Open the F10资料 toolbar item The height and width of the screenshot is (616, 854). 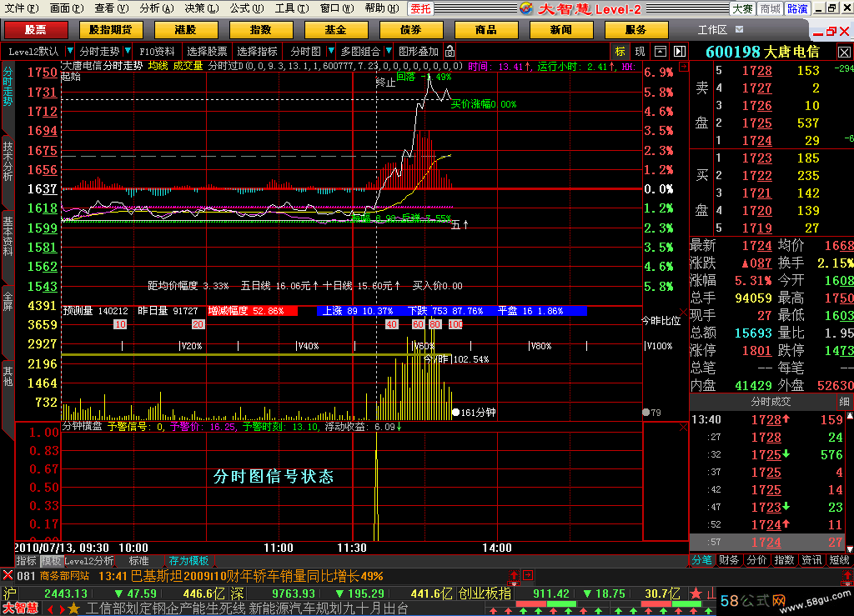(x=157, y=51)
